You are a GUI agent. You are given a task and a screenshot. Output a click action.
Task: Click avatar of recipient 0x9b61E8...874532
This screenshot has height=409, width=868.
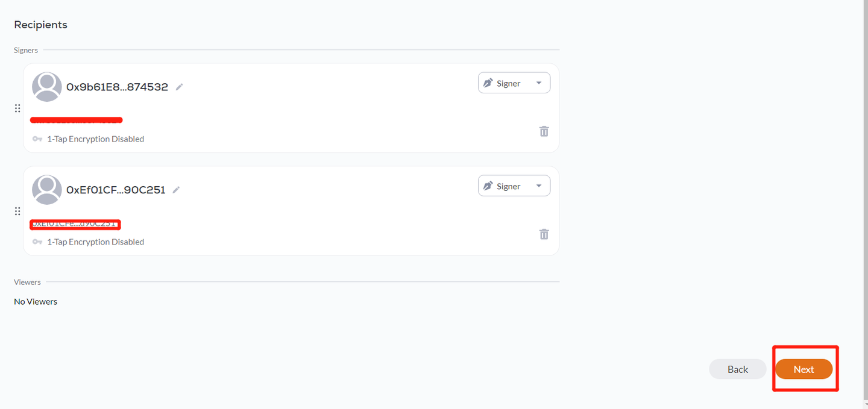click(46, 87)
